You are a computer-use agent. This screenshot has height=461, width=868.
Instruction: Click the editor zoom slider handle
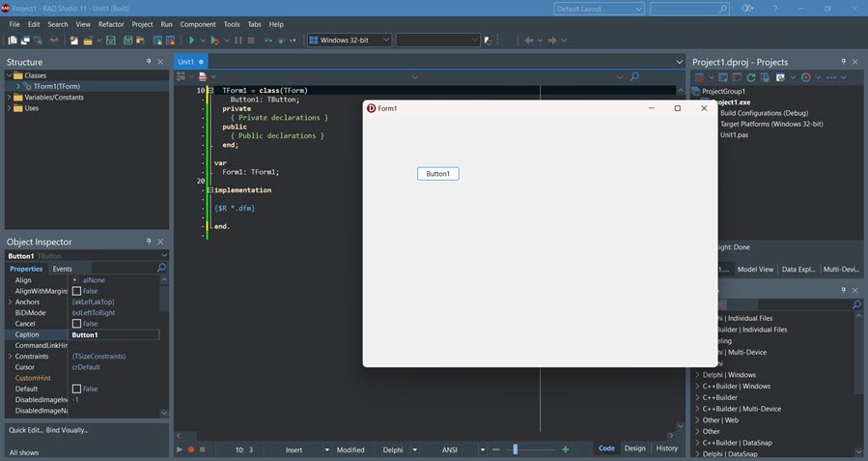tap(516, 449)
